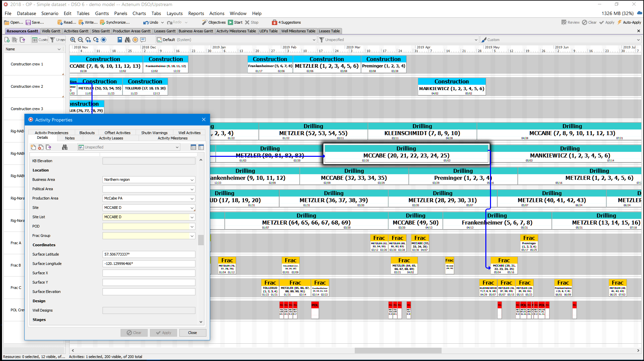Open the binoculars Find tool on the Gantt toolbar
The width and height of the screenshot is (644, 361).
pos(127,39)
